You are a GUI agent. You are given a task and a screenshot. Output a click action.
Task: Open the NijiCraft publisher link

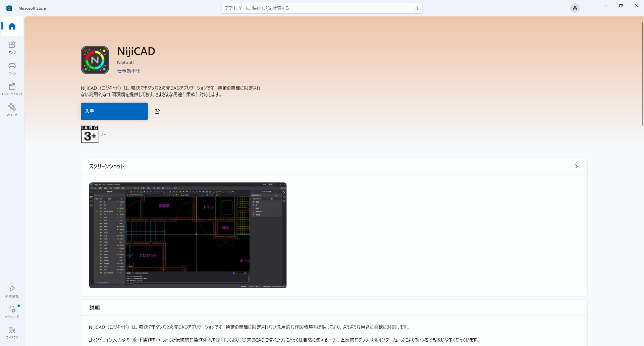pos(125,62)
